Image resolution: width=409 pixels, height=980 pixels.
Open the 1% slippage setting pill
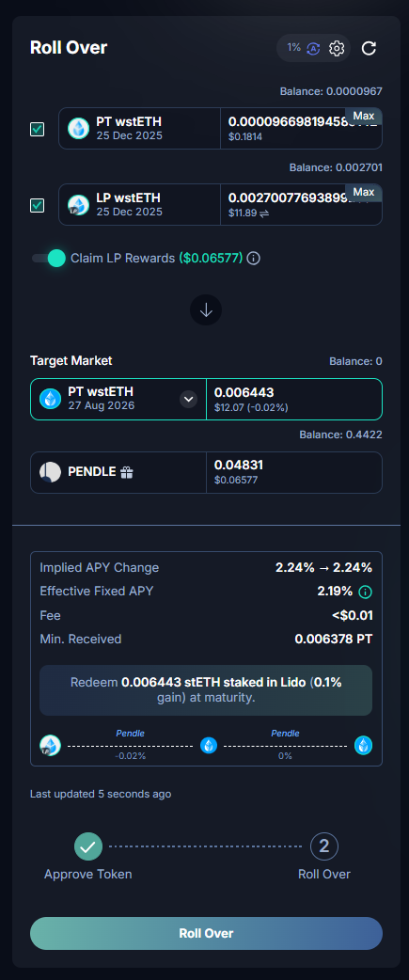(313, 48)
